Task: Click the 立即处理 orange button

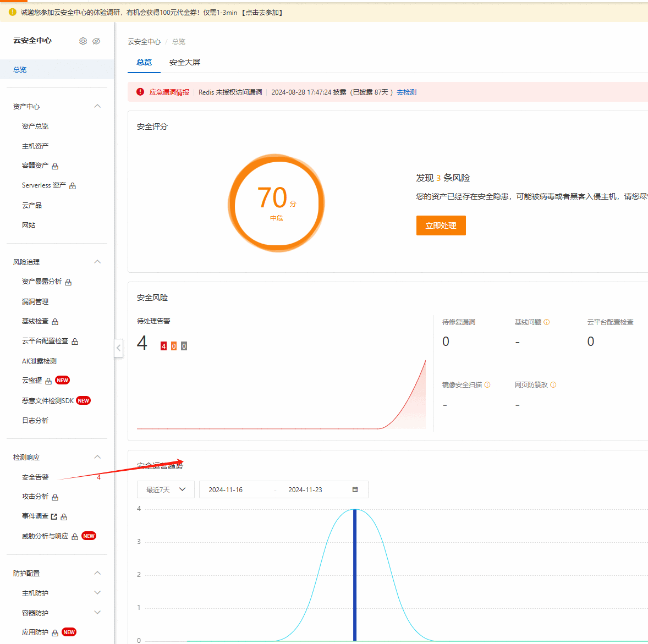Action: pyautogui.click(x=441, y=225)
